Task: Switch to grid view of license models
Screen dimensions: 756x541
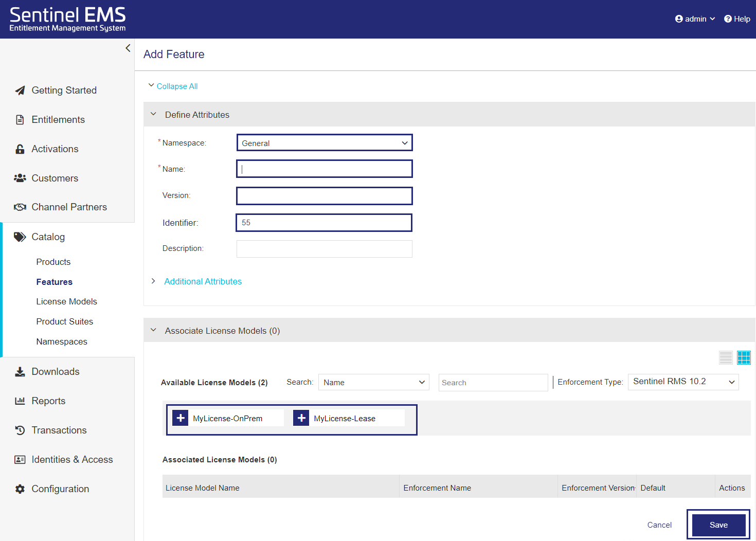Action: (744, 357)
